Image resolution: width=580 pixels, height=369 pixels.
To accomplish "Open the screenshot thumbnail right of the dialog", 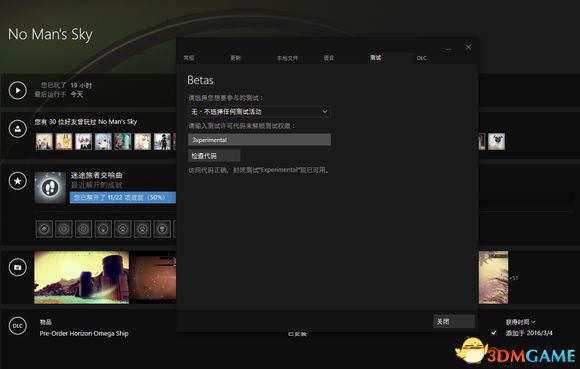I will point(493,277).
